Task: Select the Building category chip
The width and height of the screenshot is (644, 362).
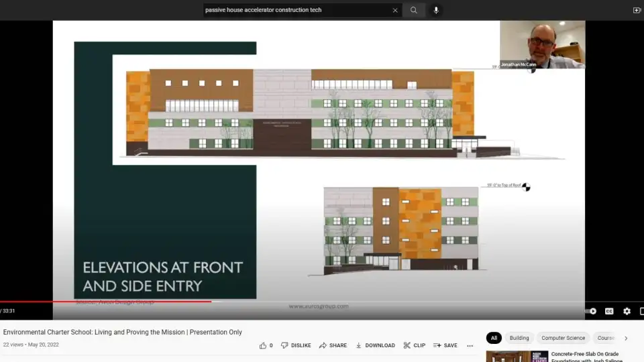Action: [x=519, y=338]
